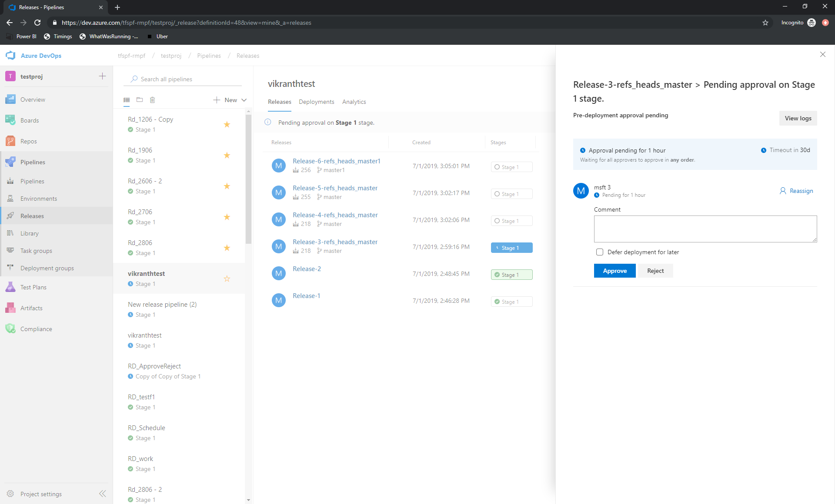Viewport: 835px width, 504px height.
Task: Click the Task groups icon in sidebar
Action: click(10, 250)
